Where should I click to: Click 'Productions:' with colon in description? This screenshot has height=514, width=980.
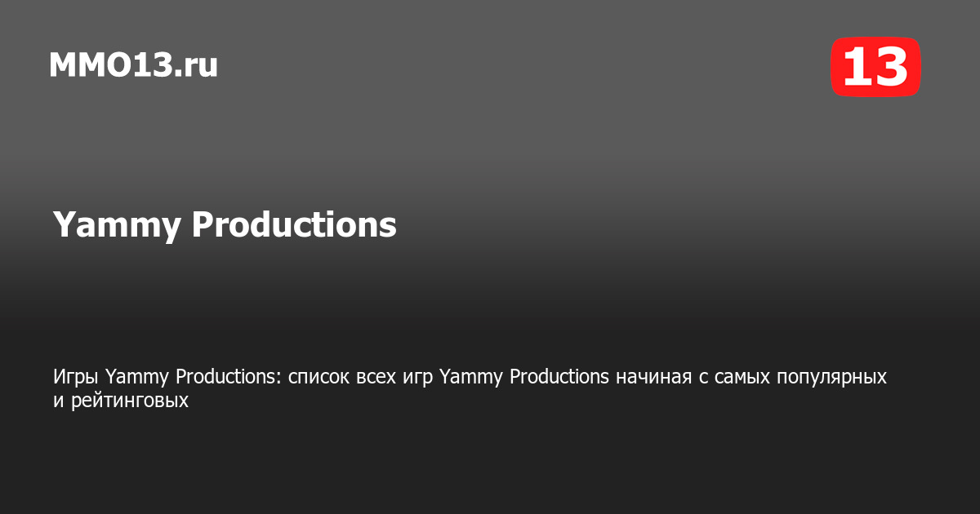click(x=229, y=377)
